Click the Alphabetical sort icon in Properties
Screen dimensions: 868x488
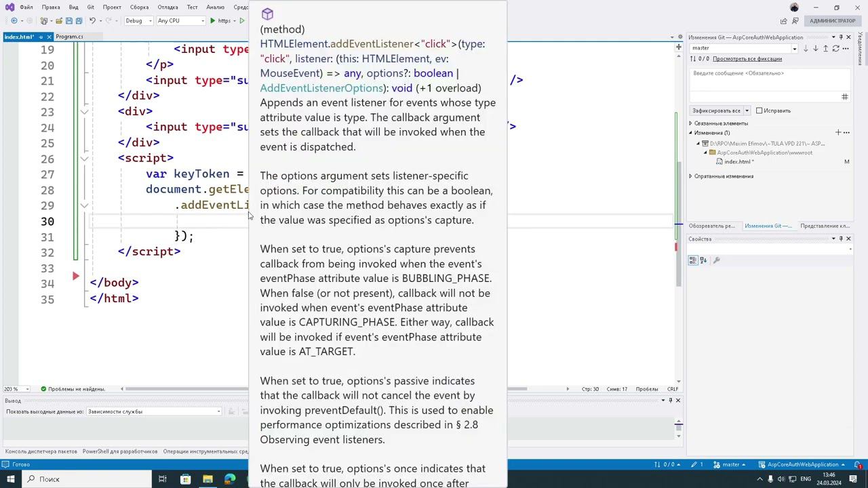[x=703, y=260]
